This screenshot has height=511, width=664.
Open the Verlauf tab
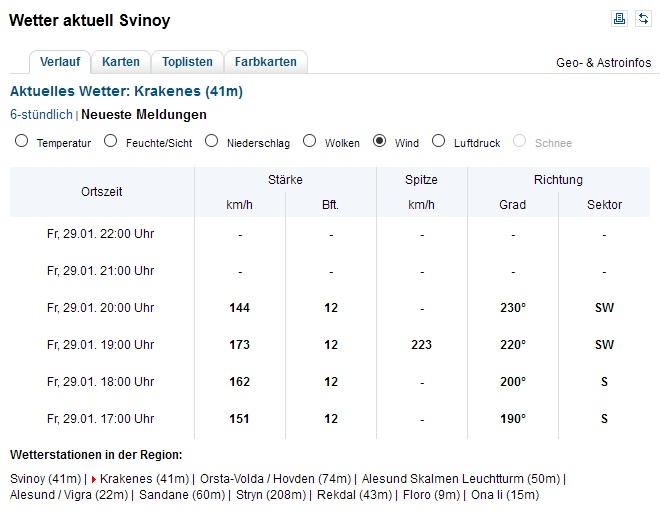(x=60, y=62)
